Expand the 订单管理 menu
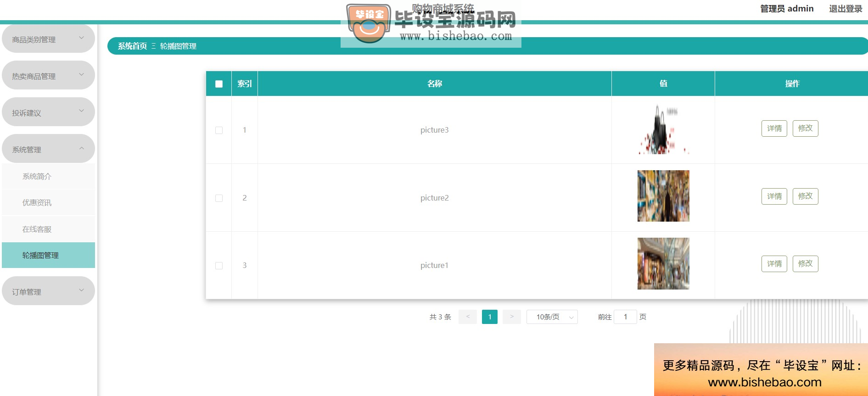The image size is (868, 396). (x=48, y=291)
